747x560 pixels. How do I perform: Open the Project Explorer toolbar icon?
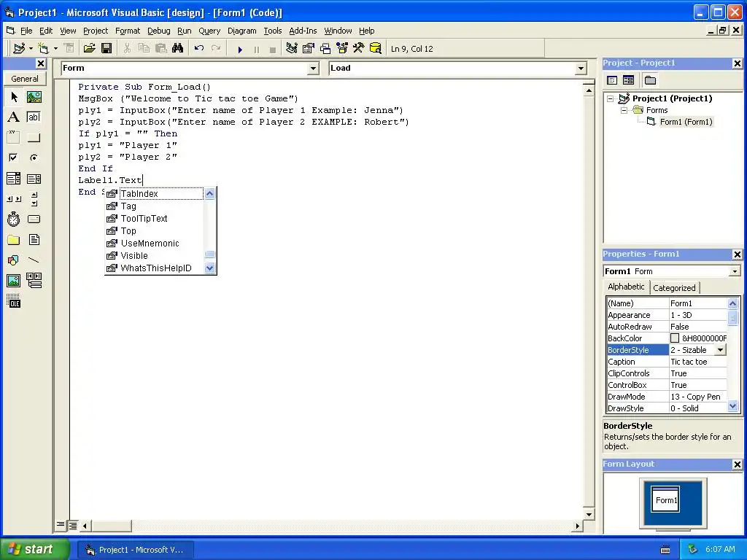[x=292, y=49]
